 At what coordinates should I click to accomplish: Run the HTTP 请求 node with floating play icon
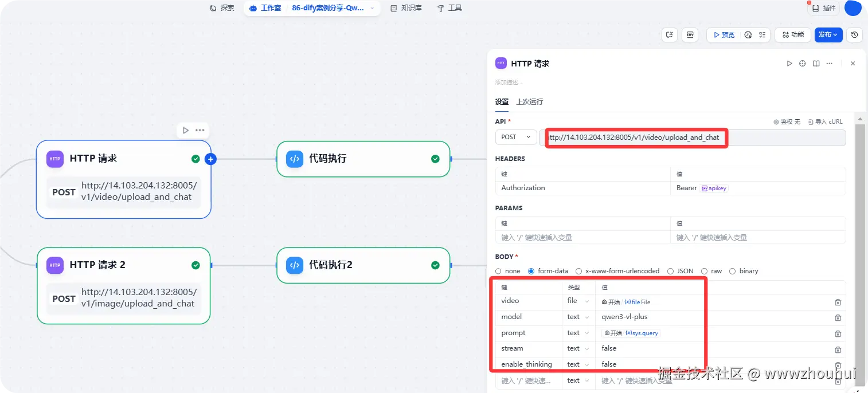185,130
